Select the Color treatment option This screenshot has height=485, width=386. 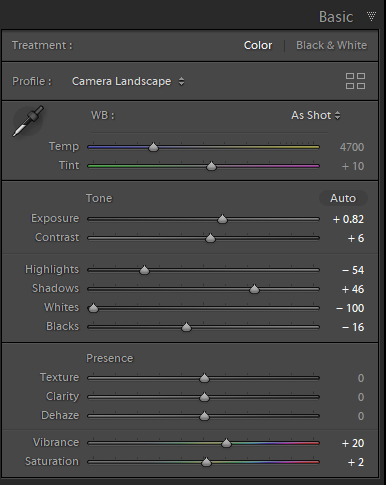tap(258, 45)
